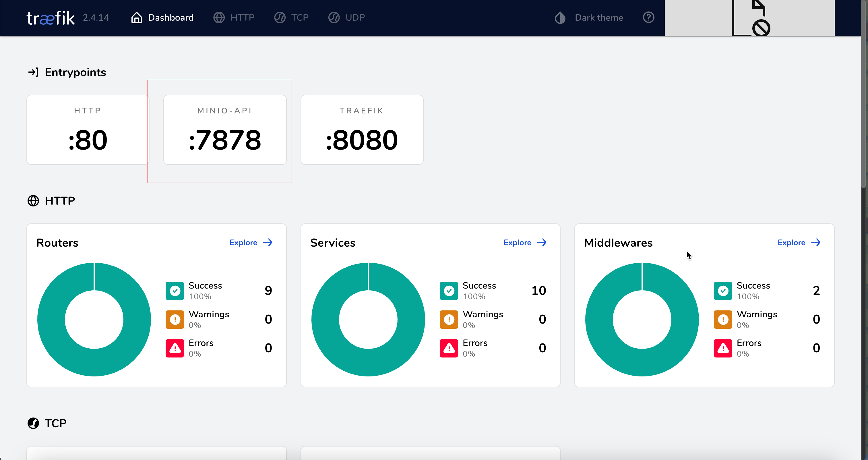Explore the Services list
Image resolution: width=868 pixels, height=460 pixels.
[525, 242]
